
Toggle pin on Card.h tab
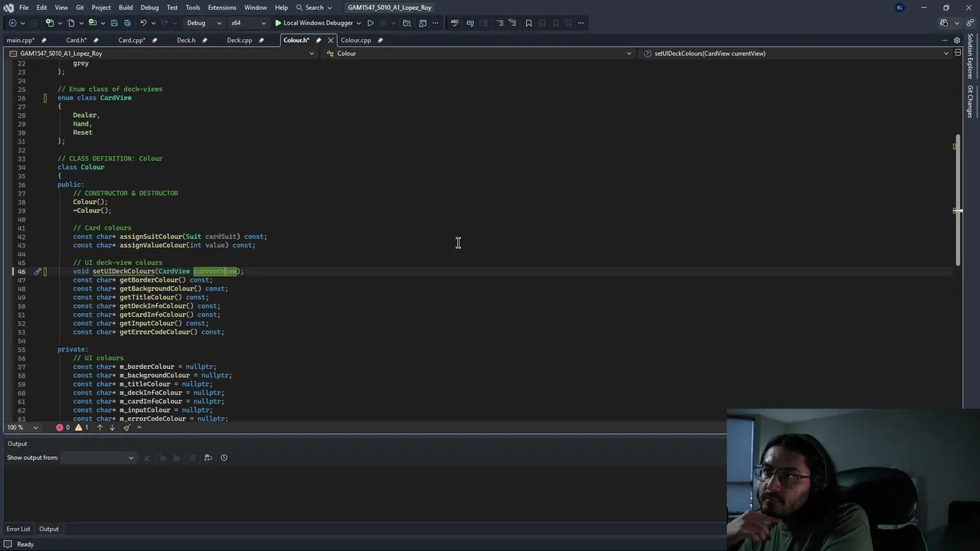pos(96,40)
